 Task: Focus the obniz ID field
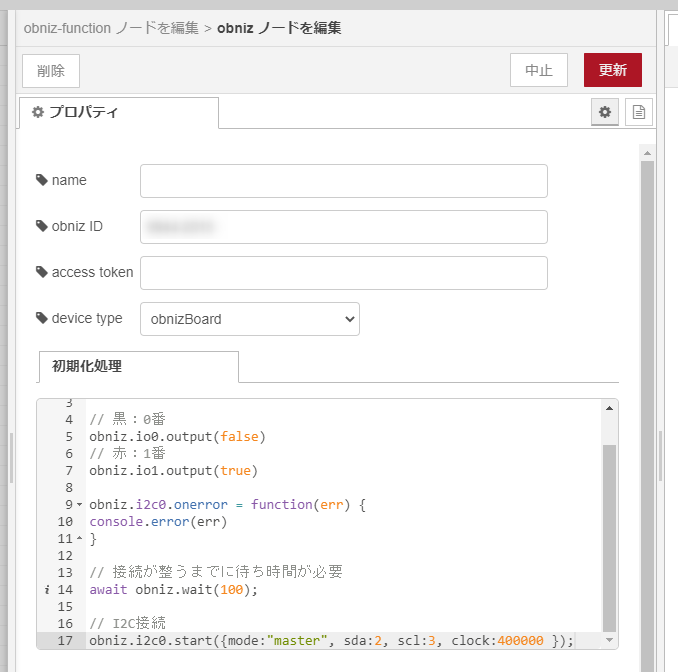coord(343,227)
